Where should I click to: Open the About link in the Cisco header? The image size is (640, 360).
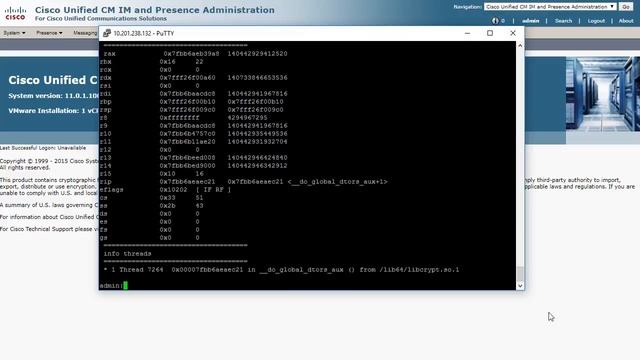click(626, 21)
